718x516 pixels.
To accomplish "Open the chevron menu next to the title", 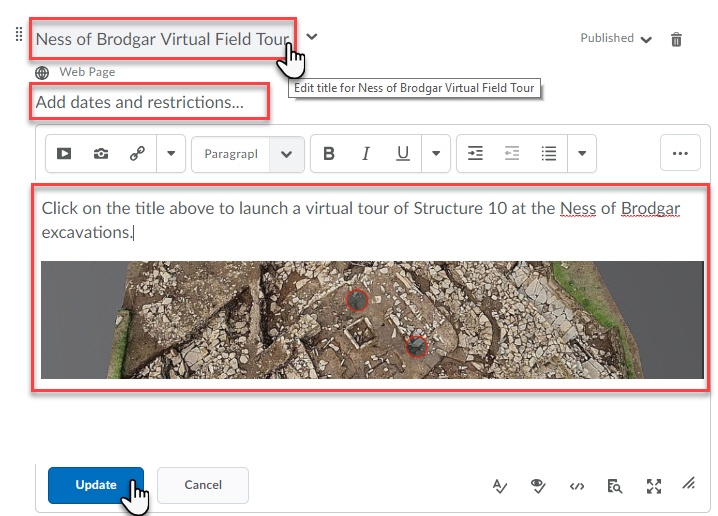I will [x=312, y=37].
